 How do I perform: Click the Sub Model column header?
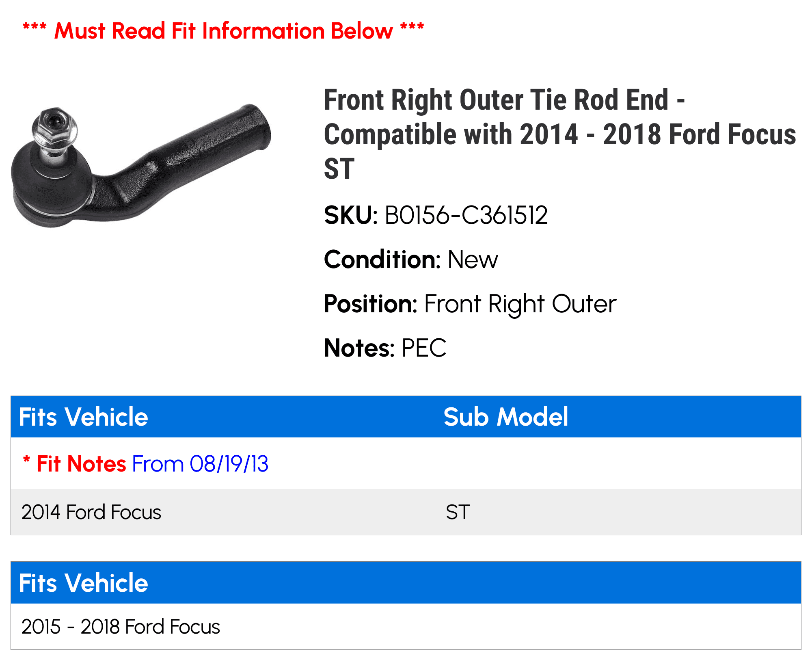coord(505,417)
